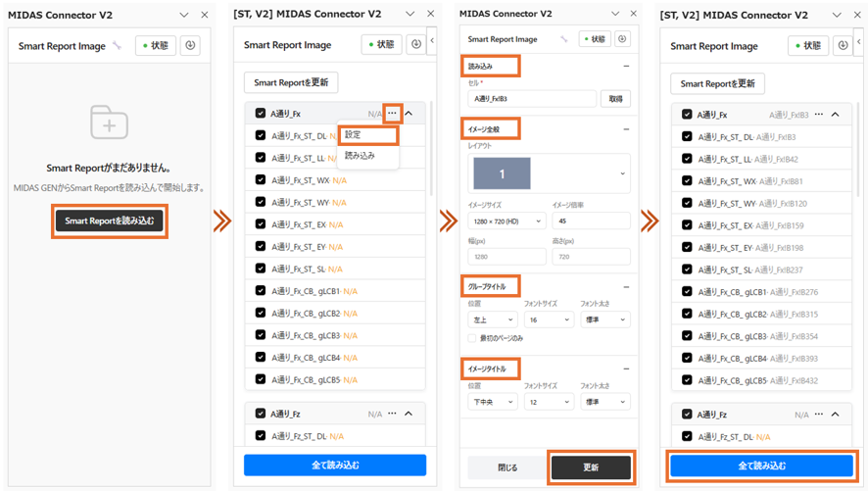Viewport: 868px width, 491px height.
Task: Open three-dot menu beside A通り_Fx!B3 group header
Action: [x=819, y=115]
